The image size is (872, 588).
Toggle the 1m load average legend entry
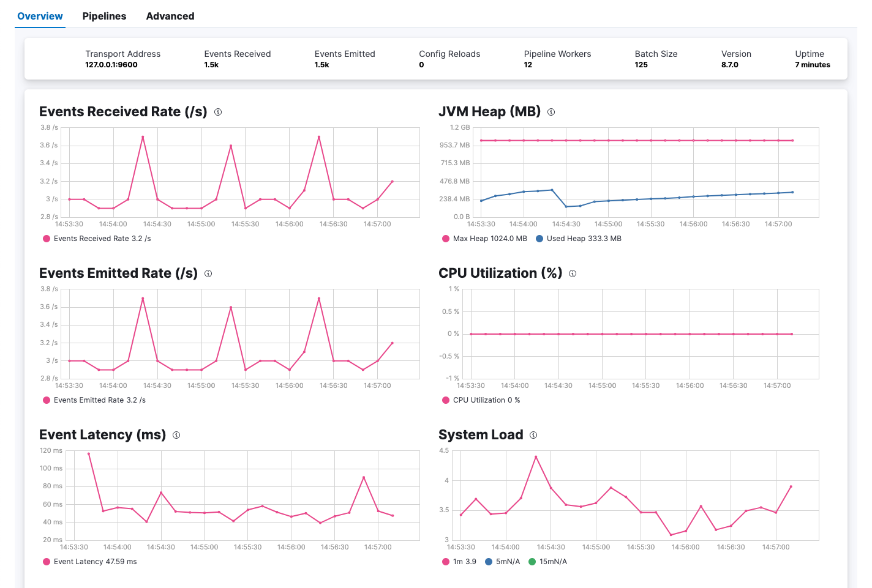(459, 561)
